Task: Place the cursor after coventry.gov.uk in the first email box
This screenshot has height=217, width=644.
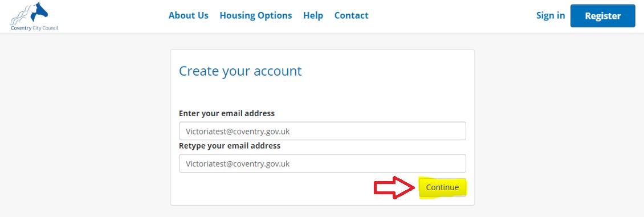Action: pos(291,131)
